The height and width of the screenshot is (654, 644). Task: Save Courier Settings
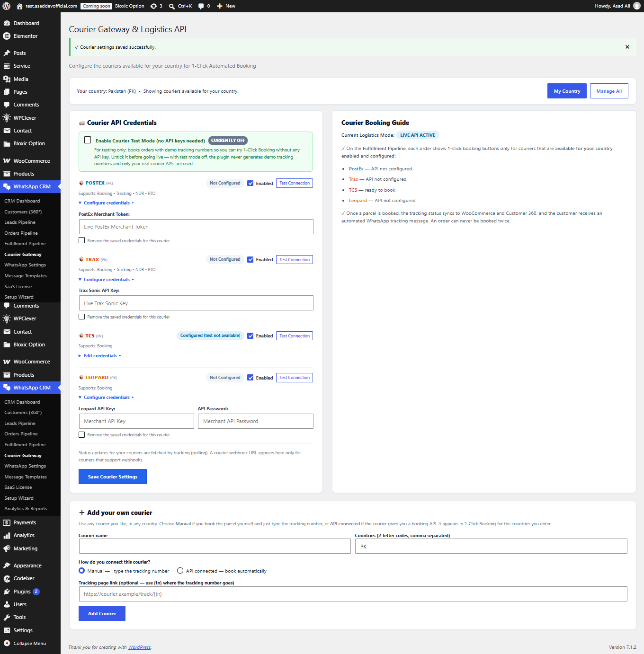[x=113, y=477]
